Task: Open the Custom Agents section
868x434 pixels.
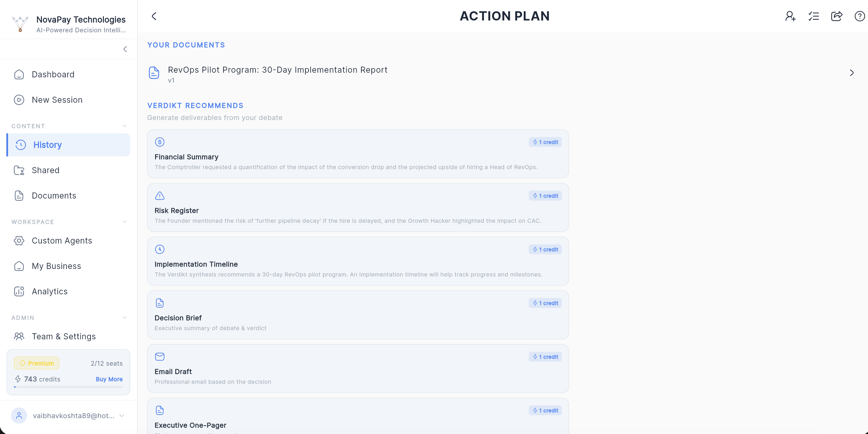Action: tap(62, 240)
